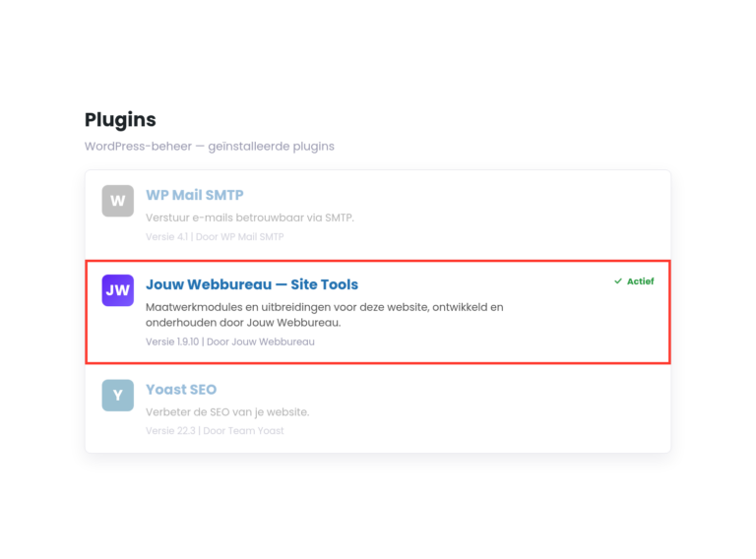Screen dimensions: 756x559
Task: Click the Plugins page heading
Action: (x=120, y=119)
